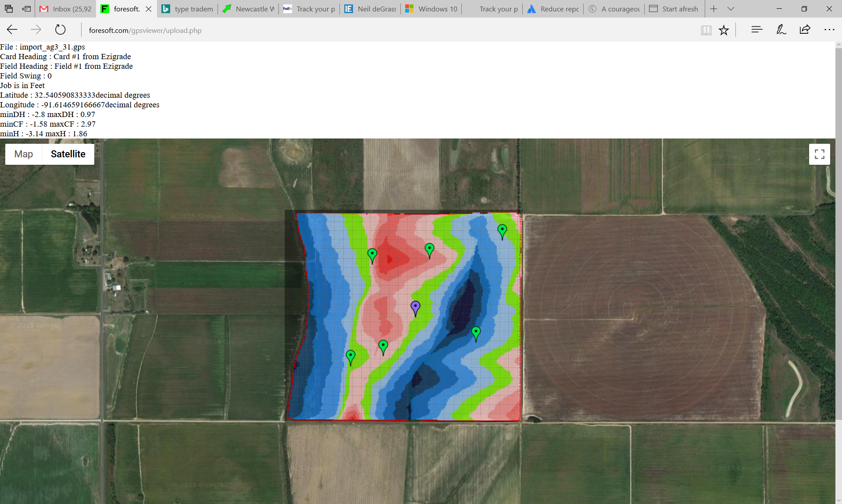
Task: Click the Share page icon
Action: pos(805,30)
